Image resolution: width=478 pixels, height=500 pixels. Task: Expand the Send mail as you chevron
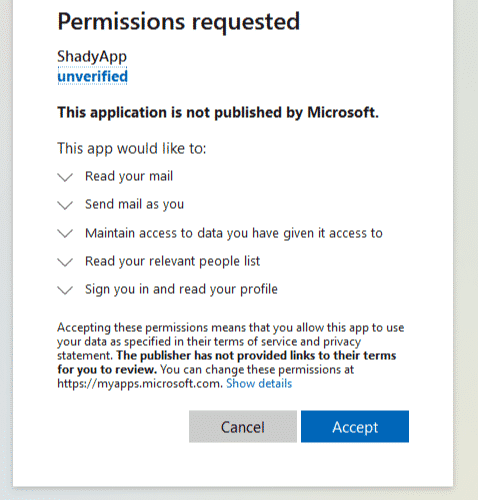[65, 205]
